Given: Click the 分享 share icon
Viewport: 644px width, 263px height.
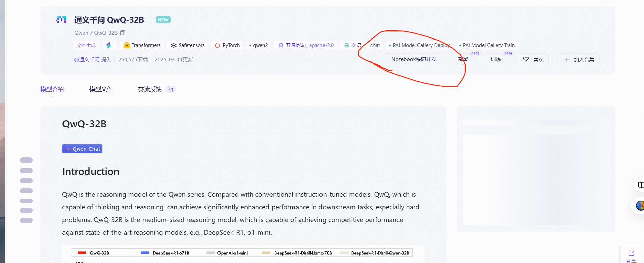Looking at the screenshot, I should 631,253.
